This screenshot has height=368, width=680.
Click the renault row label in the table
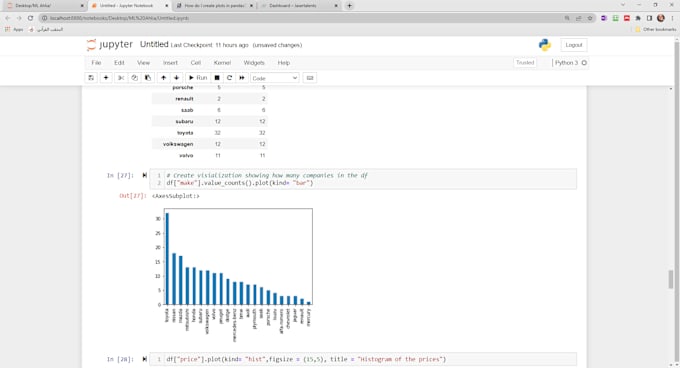(184, 99)
